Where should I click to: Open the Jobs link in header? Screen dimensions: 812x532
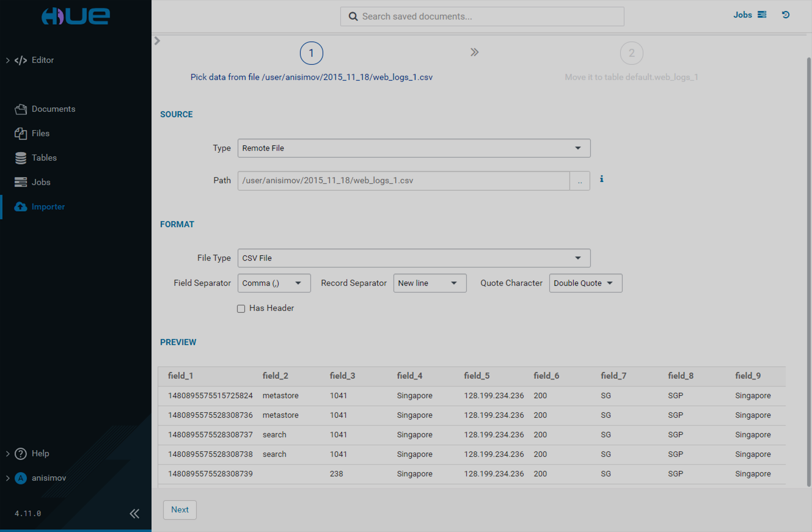click(742, 15)
